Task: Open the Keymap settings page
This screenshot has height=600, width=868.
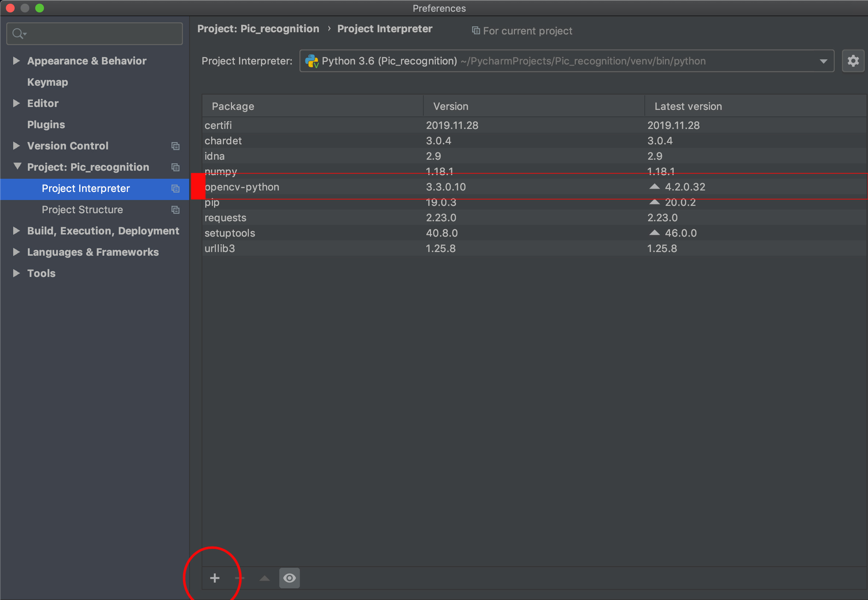Action: (x=47, y=82)
